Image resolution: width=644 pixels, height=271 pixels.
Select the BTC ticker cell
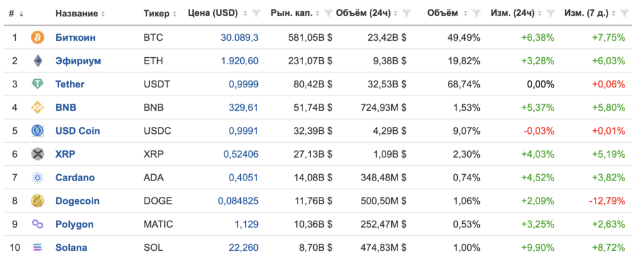pos(153,38)
